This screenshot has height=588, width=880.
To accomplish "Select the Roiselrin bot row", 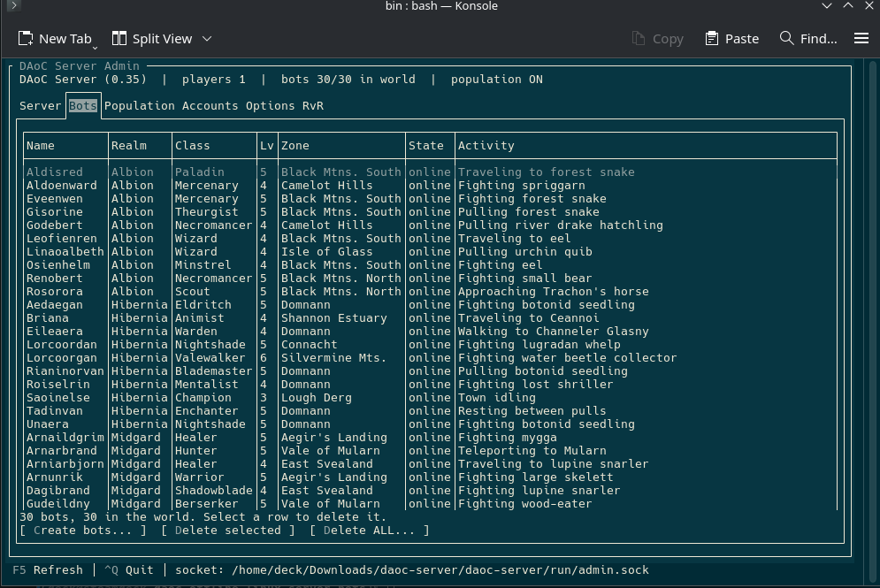I will click(431, 385).
